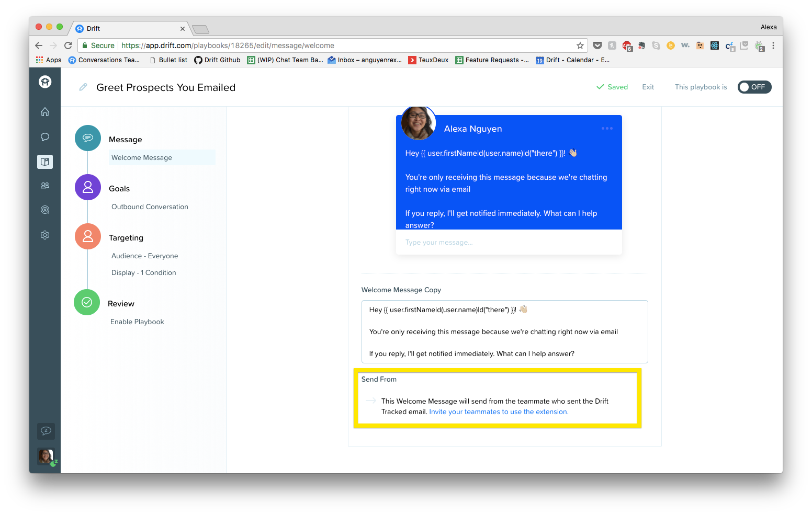This screenshot has height=515, width=812.
Task: Open the (WIP) Chat Team Ba... bookmark
Action: point(285,60)
